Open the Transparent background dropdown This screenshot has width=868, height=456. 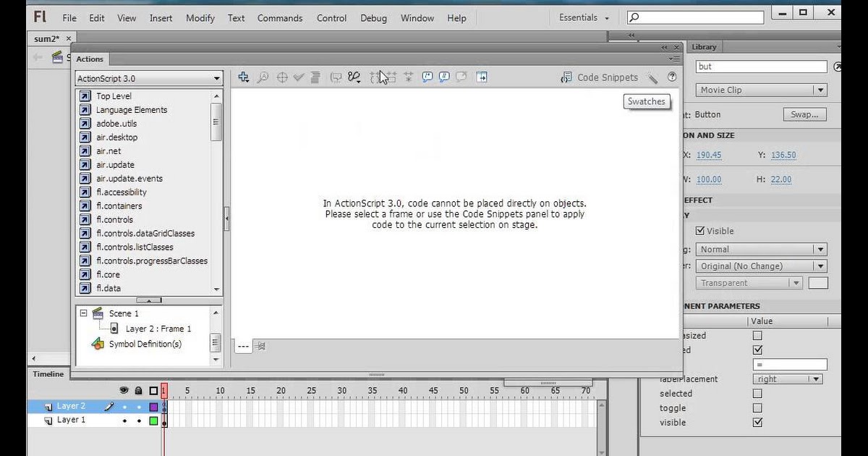tap(749, 283)
